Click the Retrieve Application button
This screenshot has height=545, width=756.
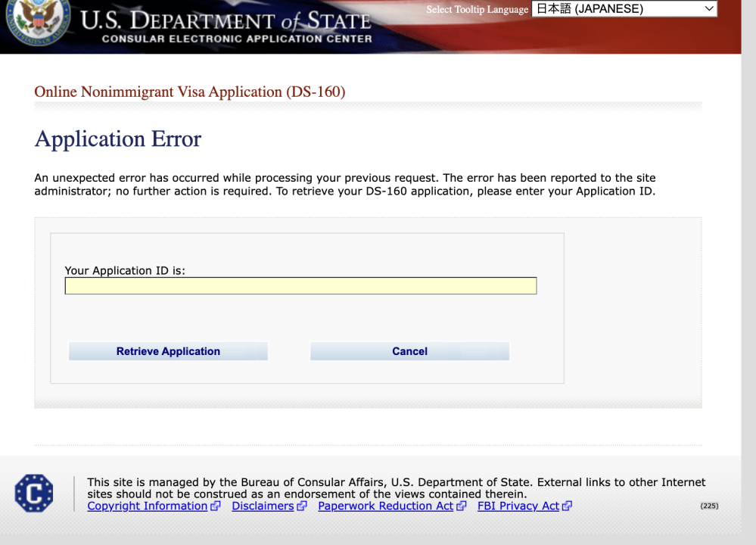click(x=168, y=351)
